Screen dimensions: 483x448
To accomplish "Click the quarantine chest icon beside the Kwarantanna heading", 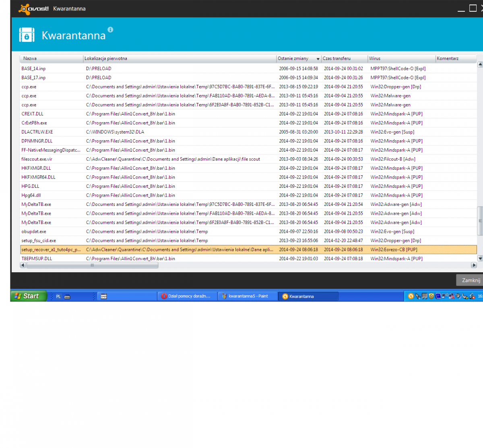I will pos(27,35).
